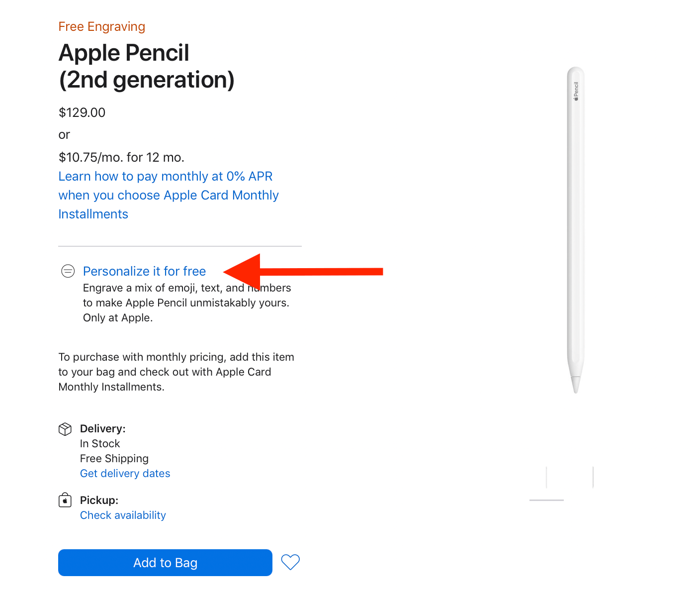700x598 pixels.
Task: Click the circular engraving icon beside Personalize
Action: [x=68, y=271]
